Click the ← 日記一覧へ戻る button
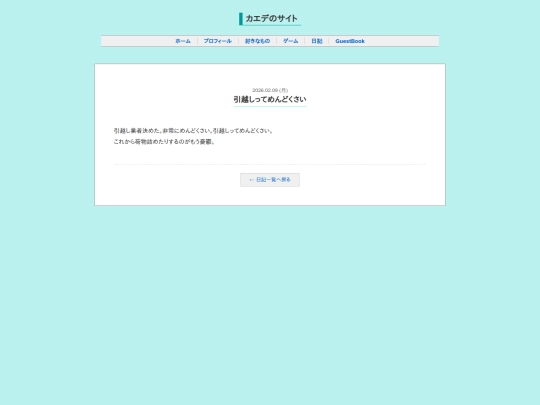This screenshot has height=405, width=540. click(x=270, y=180)
